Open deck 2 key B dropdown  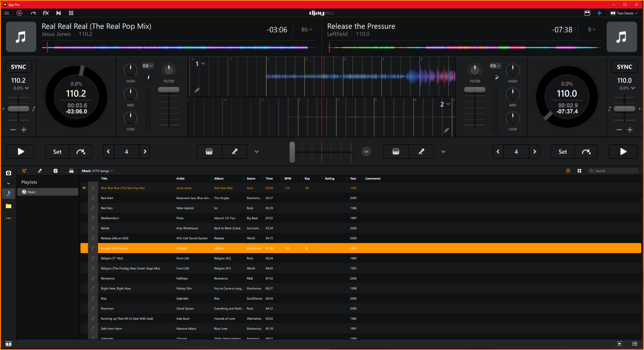pos(592,30)
